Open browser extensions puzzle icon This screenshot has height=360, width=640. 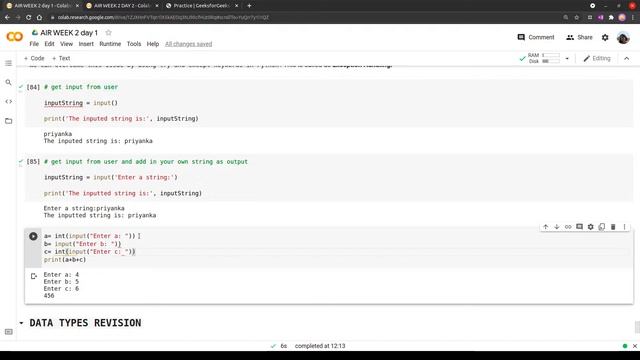coord(611,18)
